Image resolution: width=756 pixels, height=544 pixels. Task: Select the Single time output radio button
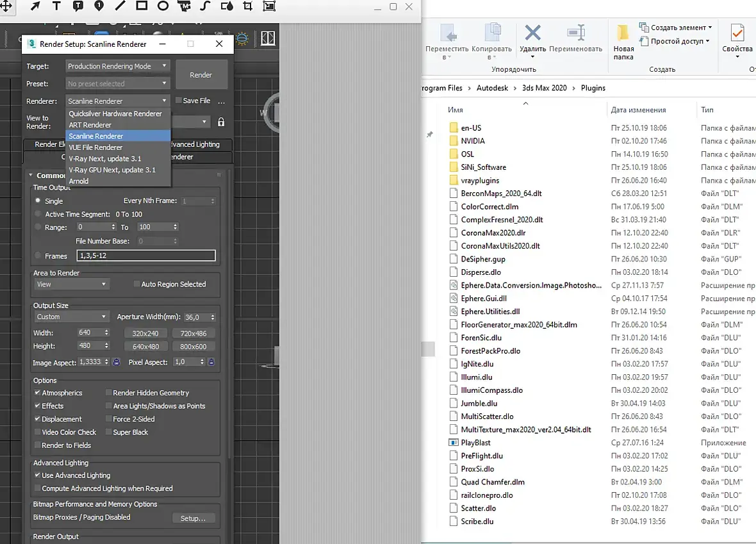tap(38, 200)
